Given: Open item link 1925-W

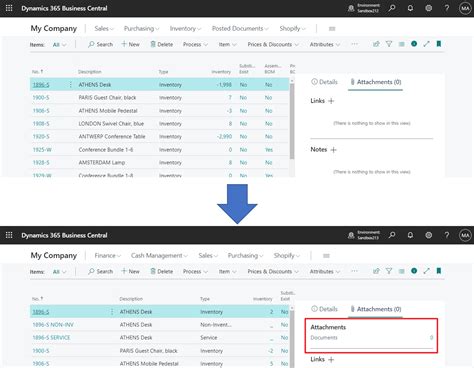Looking at the screenshot, I should (x=42, y=150).
